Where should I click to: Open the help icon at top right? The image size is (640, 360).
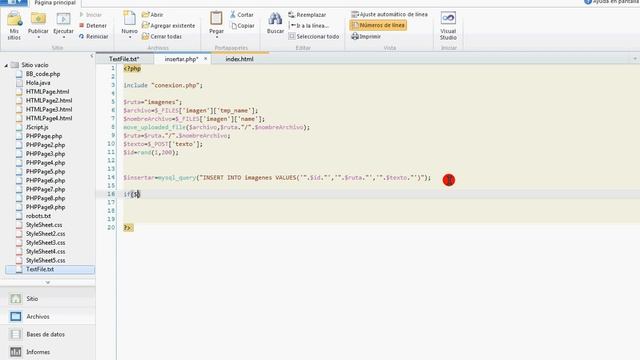pos(588,2)
